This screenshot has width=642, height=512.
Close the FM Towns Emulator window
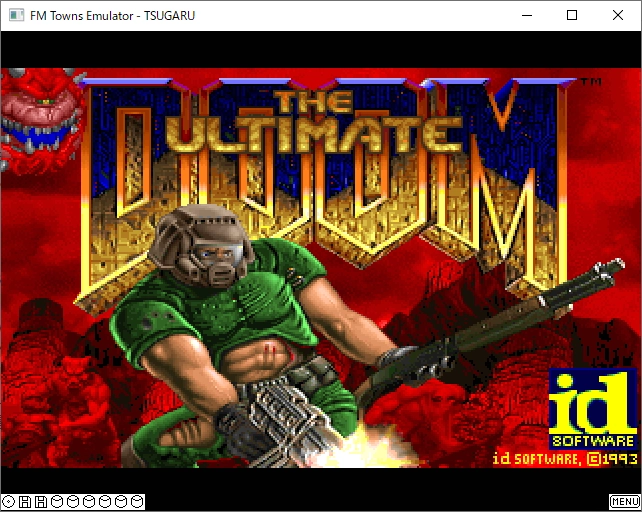618,15
